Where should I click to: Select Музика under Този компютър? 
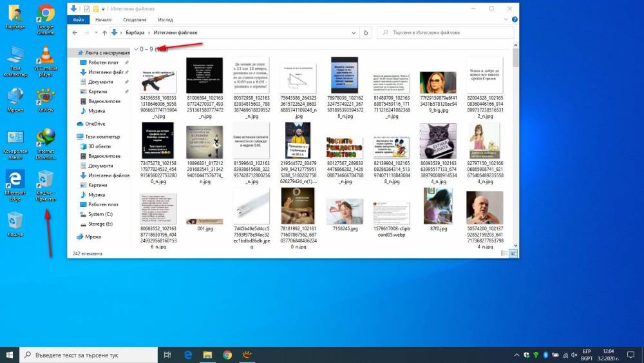click(x=97, y=195)
